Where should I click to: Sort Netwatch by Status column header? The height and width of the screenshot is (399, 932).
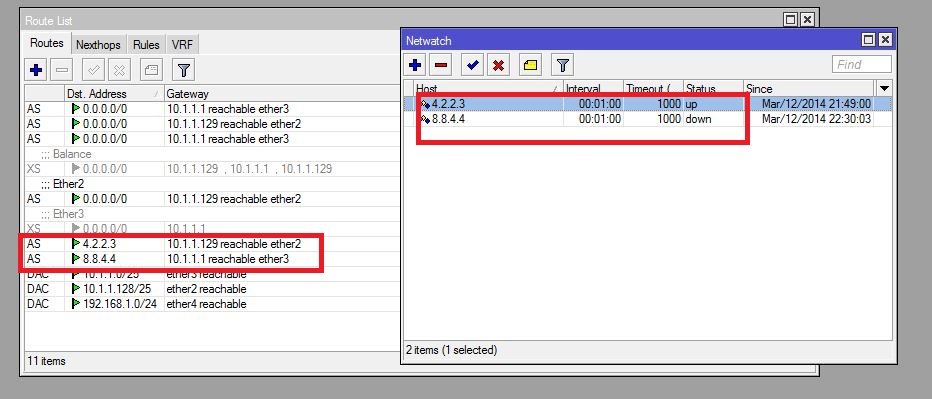[x=713, y=88]
